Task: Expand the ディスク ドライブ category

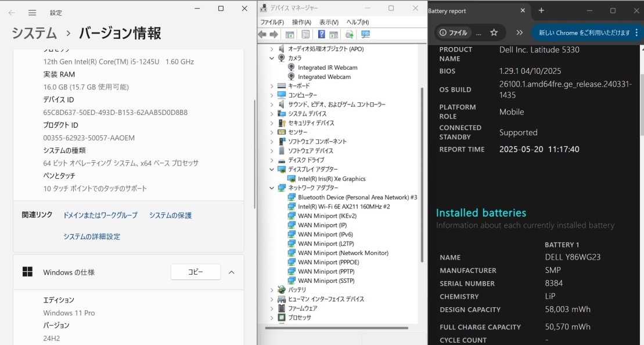Action: [x=272, y=160]
